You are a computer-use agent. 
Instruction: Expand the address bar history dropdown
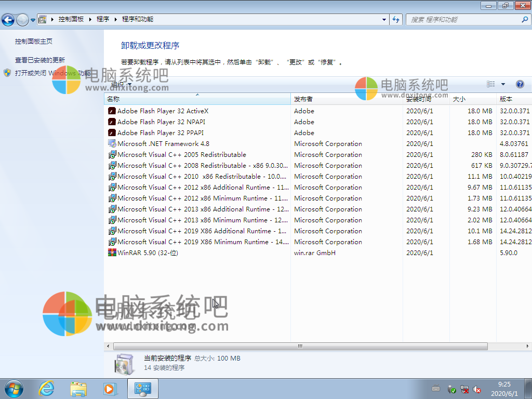click(384, 19)
